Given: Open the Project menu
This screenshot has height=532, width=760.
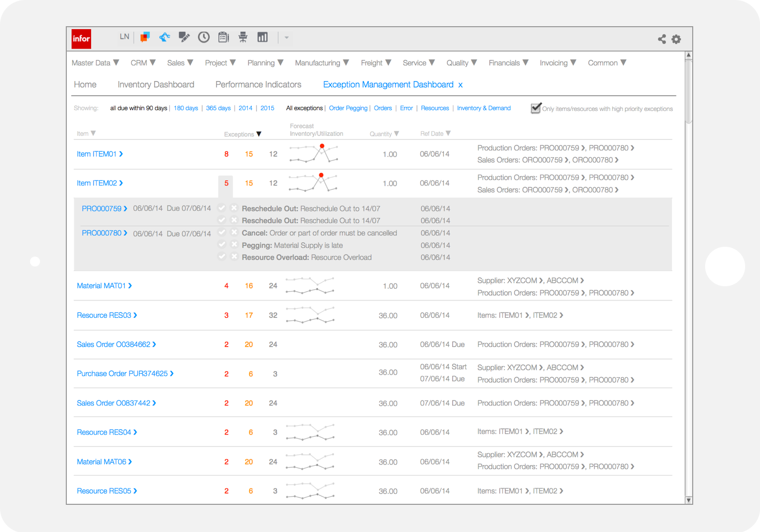Looking at the screenshot, I should [x=220, y=63].
